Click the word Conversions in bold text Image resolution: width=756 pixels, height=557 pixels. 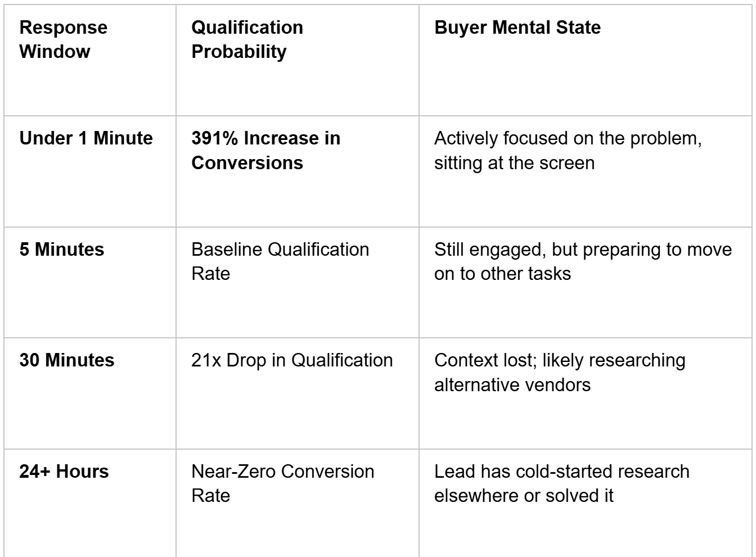[247, 163]
